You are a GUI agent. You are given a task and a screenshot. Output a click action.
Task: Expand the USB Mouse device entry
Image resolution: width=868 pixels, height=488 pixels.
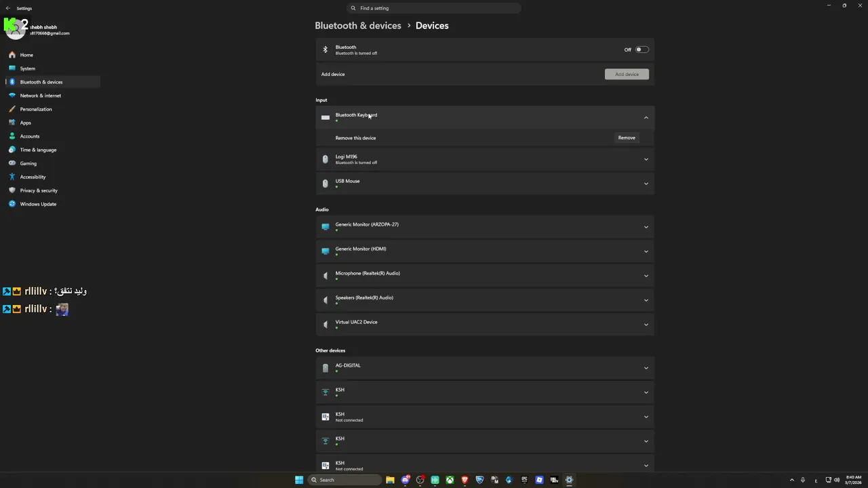point(646,184)
